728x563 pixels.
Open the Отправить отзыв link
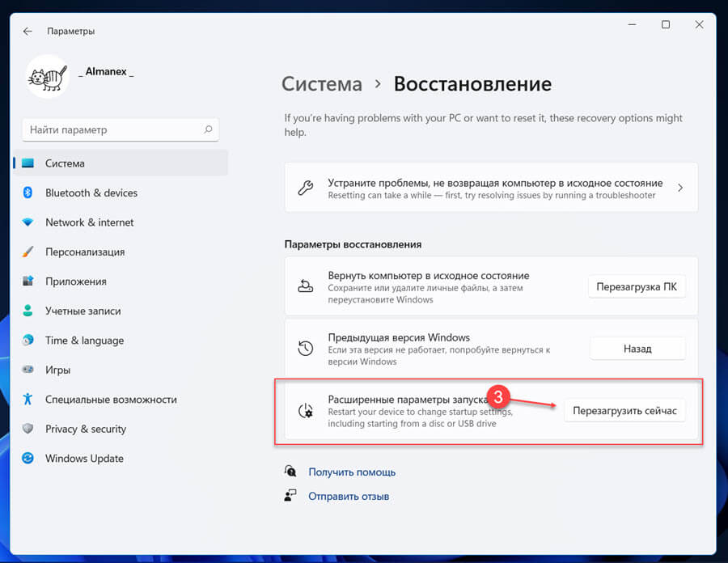(x=349, y=496)
